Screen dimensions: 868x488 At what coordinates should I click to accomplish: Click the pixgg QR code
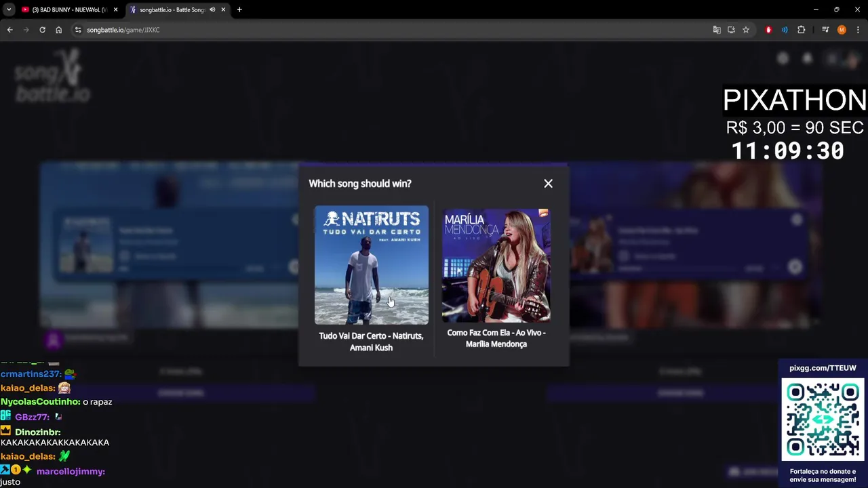[x=823, y=420]
